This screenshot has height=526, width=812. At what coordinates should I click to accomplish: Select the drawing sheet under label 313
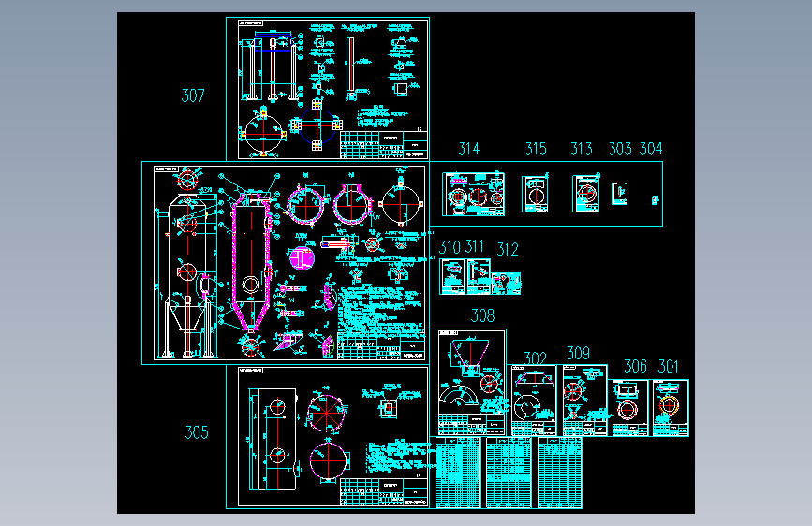(585, 193)
